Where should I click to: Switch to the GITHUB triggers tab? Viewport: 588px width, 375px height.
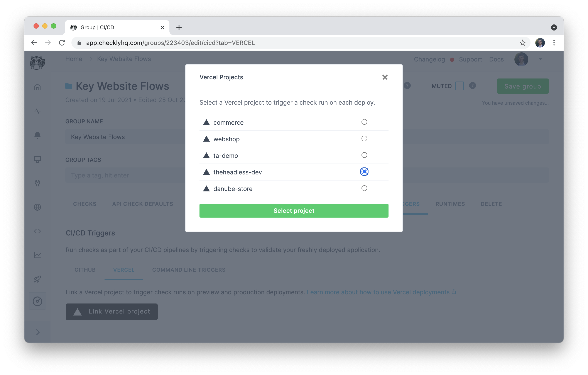click(x=85, y=270)
